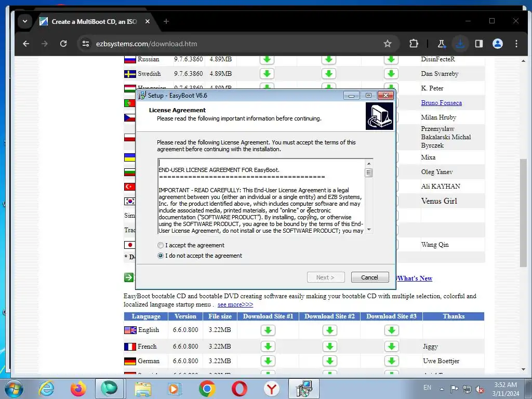Screen dimensions: 532x399
Task: Click the address bar URL ezbsystems.com/download.htm
Action: click(x=147, y=44)
